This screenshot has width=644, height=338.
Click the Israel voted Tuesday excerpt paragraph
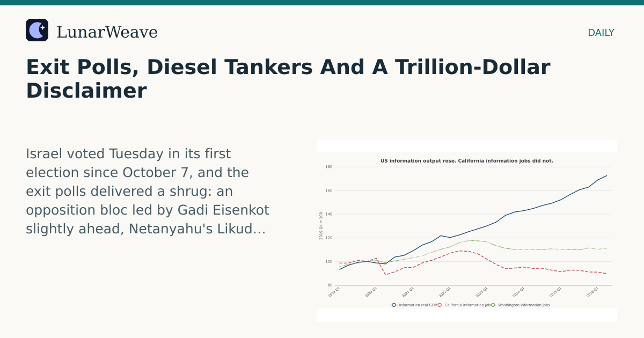[x=148, y=191]
